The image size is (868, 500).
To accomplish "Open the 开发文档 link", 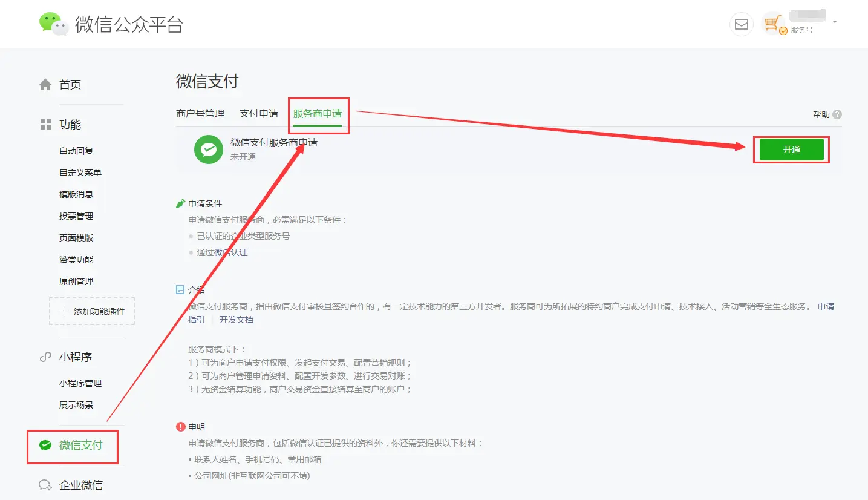I will click(237, 320).
